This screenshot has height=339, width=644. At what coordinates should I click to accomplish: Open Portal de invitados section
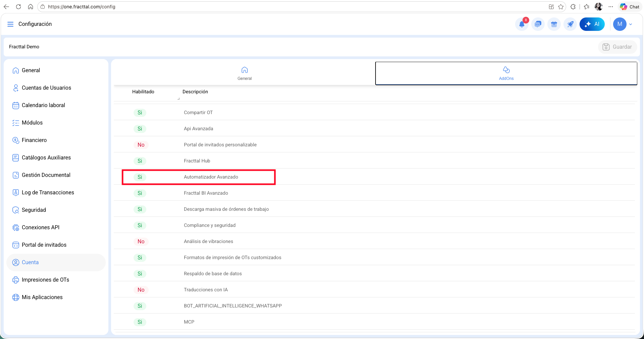pos(56,245)
